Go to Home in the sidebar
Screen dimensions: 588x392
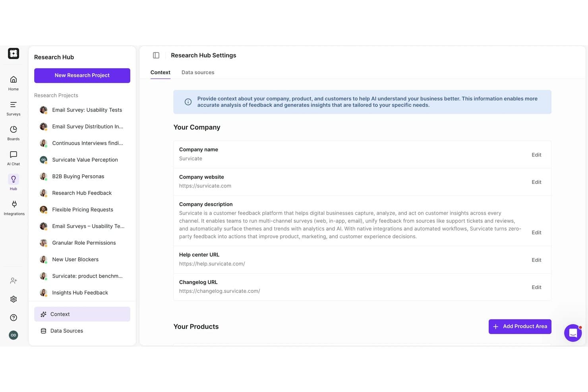[14, 83]
